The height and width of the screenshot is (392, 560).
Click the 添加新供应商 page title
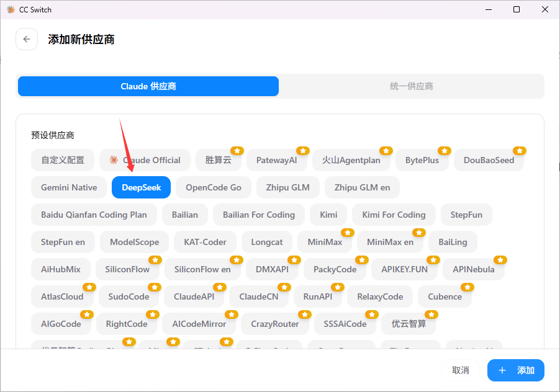click(x=81, y=39)
